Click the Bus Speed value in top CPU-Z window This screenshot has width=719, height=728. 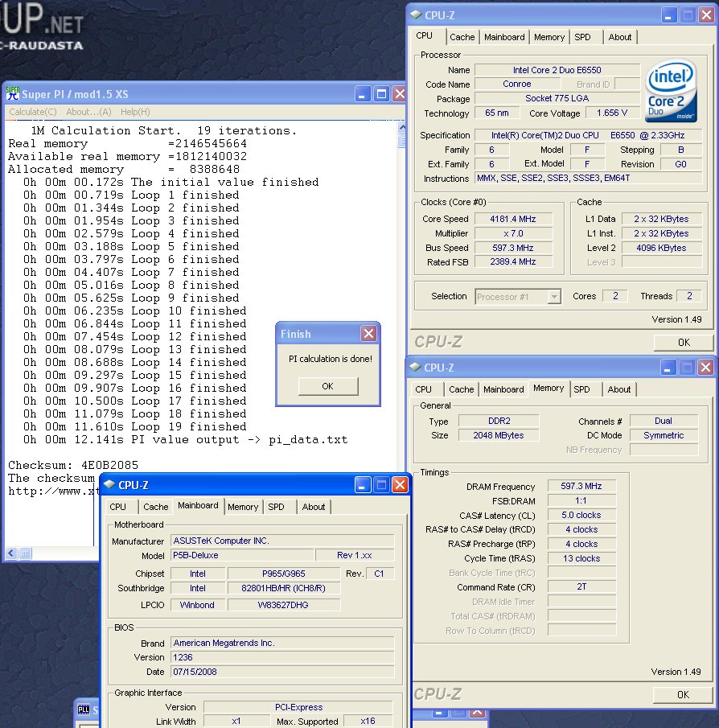(x=513, y=248)
